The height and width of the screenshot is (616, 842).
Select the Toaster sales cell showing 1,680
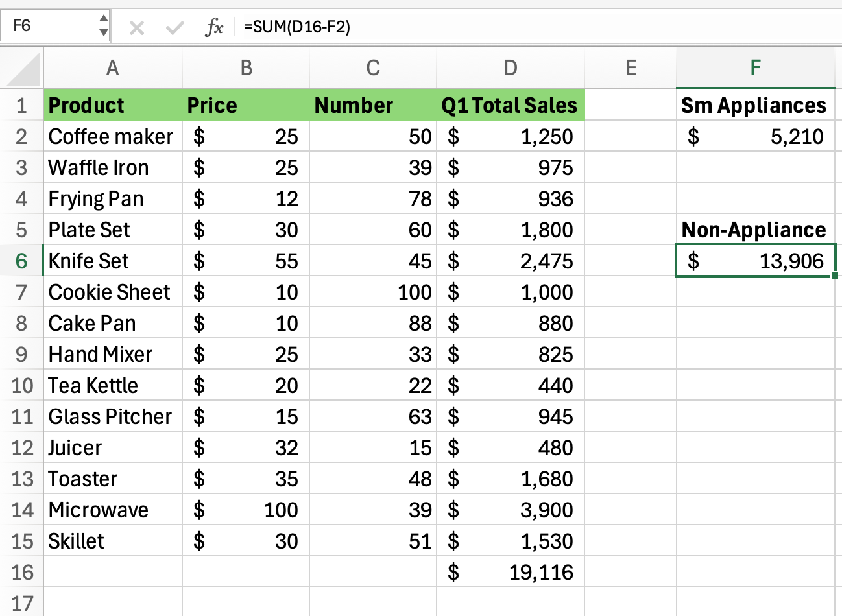tap(511, 479)
